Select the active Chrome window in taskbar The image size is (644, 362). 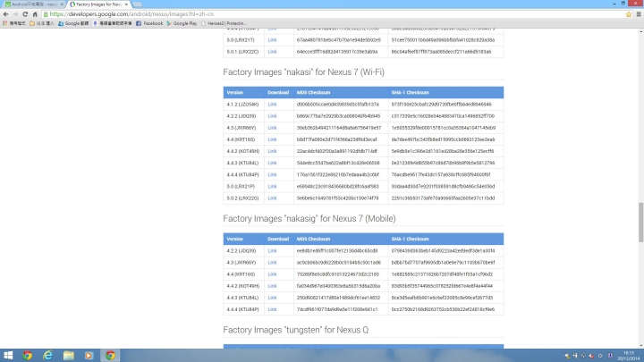(x=110, y=356)
